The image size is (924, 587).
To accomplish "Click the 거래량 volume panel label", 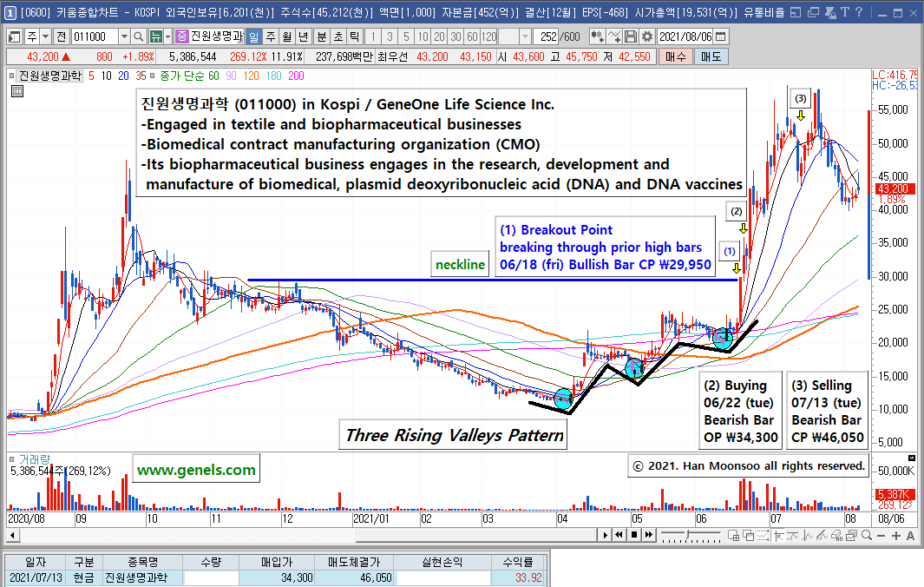I will [35, 459].
